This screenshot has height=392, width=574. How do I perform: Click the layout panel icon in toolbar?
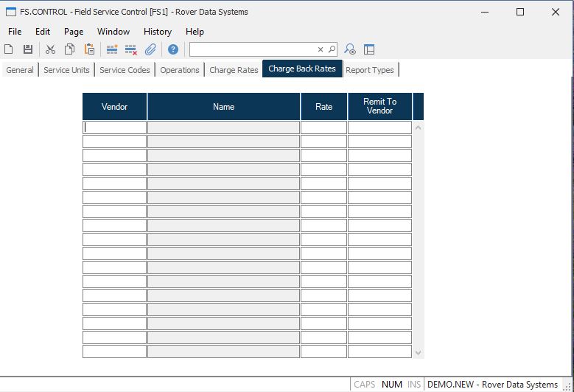click(x=369, y=49)
